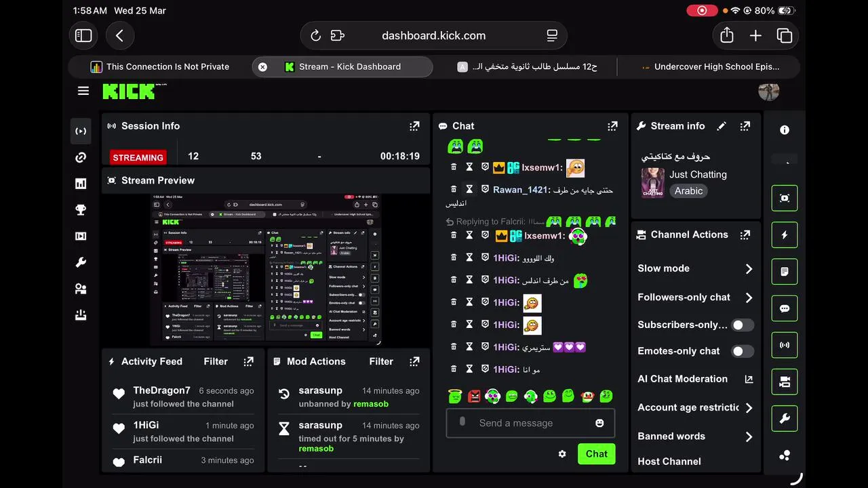Click the Just Chatting category thumbnail
This screenshot has width=868, height=488.
coord(653,183)
